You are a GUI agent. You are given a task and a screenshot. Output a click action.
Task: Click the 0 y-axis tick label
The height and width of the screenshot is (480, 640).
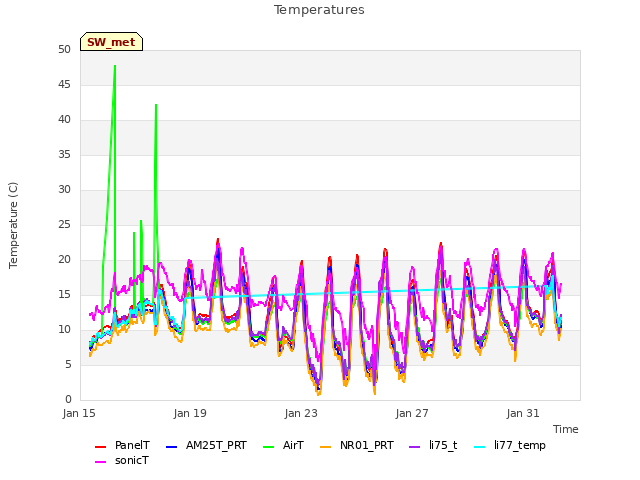pos(68,399)
